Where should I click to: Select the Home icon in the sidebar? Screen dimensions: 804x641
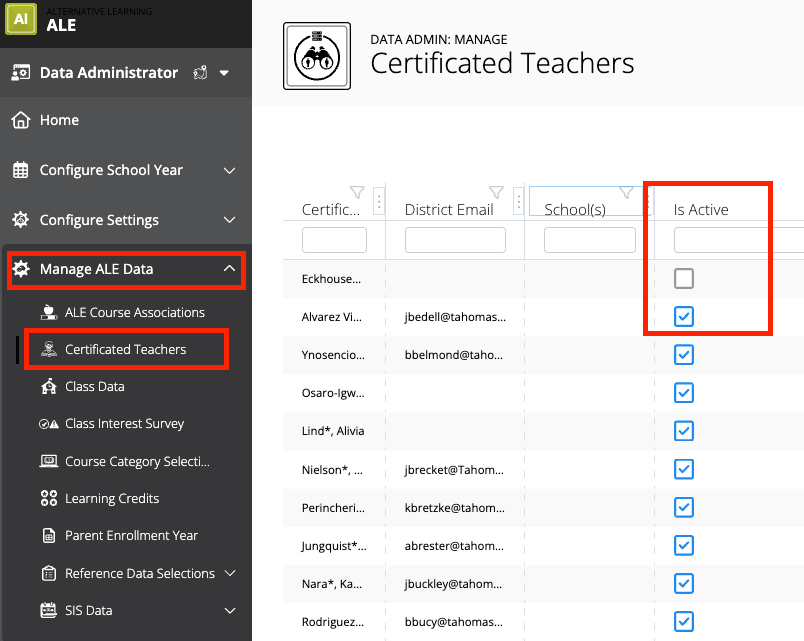20,120
